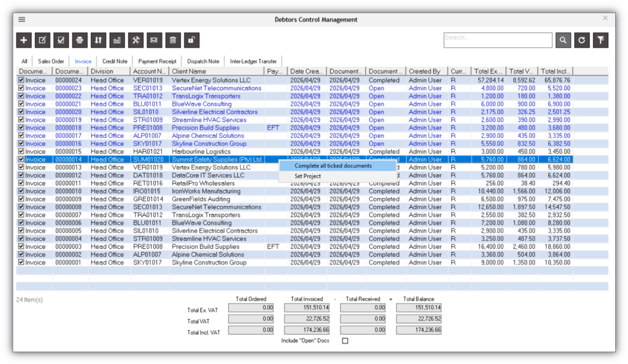The width and height of the screenshot is (628, 364).
Task: Click the add new document plus icon
Action: click(x=24, y=40)
